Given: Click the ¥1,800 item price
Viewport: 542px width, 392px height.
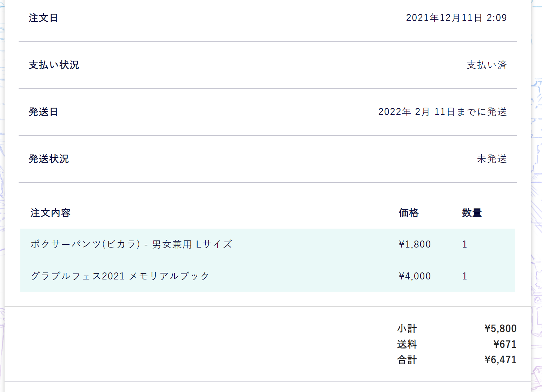Looking at the screenshot, I should 415,244.
